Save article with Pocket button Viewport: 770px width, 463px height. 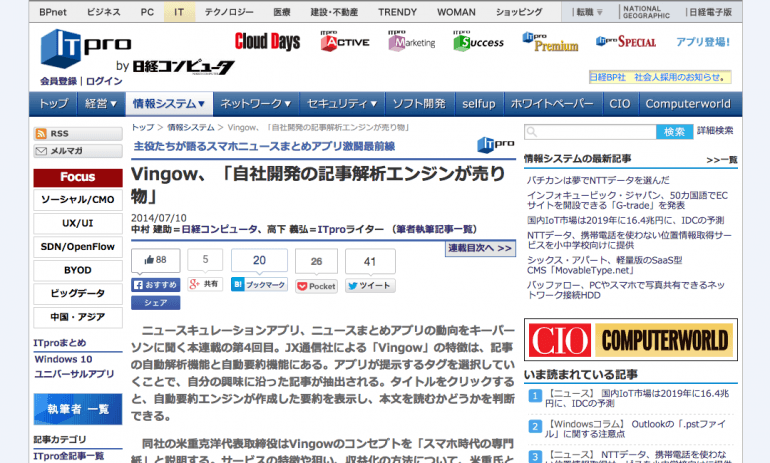coord(316,286)
